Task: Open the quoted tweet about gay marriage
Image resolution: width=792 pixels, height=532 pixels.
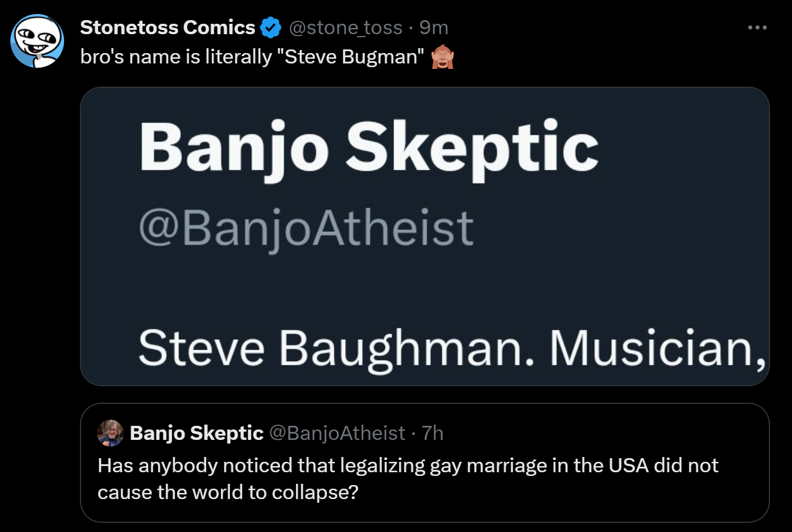Action: pos(424,479)
